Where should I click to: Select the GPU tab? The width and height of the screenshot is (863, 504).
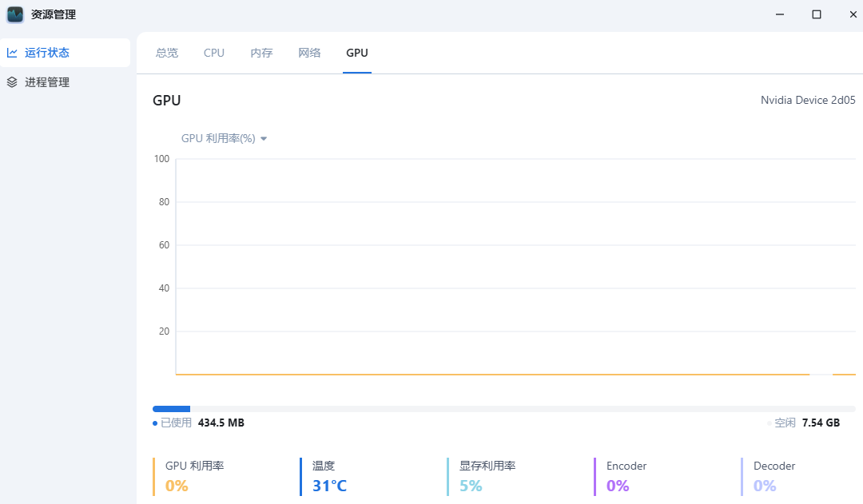[x=357, y=53]
